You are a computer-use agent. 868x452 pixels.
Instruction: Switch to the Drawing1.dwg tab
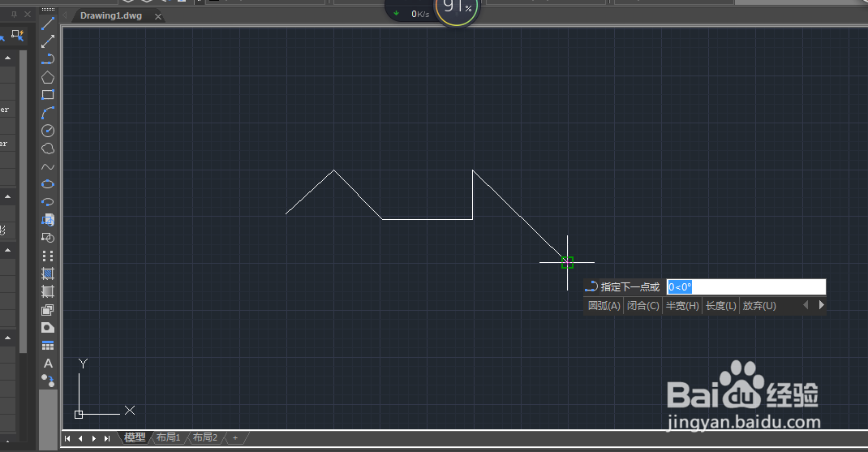tap(110, 15)
